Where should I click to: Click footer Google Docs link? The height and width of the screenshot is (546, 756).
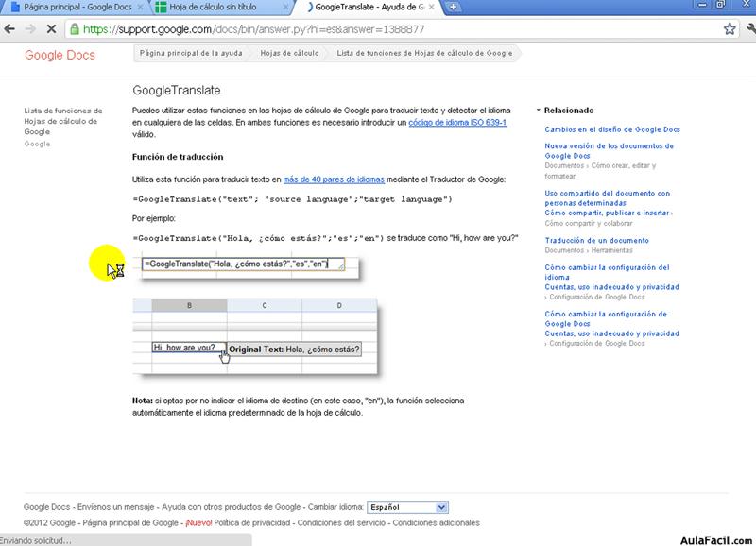pyautogui.click(x=46, y=507)
